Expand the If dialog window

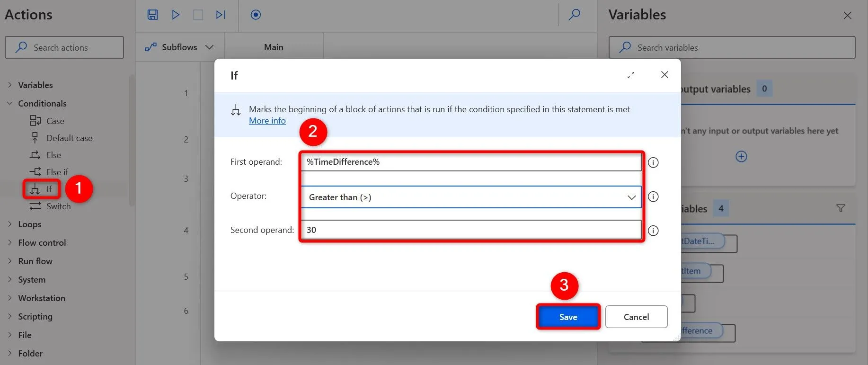pos(631,75)
